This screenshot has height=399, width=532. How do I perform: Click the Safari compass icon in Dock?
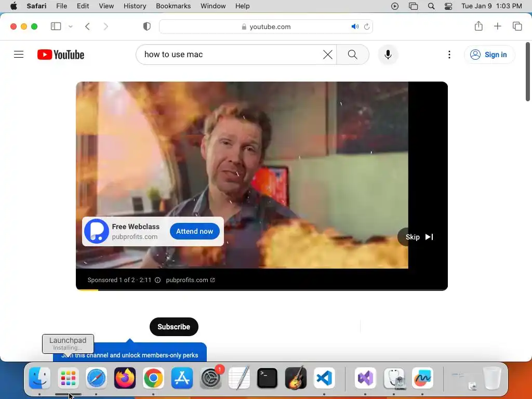coord(96,378)
